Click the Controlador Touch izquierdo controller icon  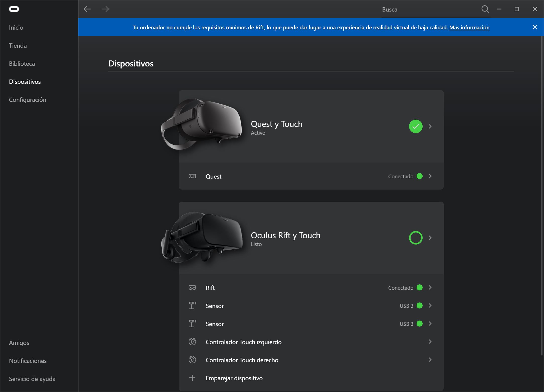coord(192,342)
